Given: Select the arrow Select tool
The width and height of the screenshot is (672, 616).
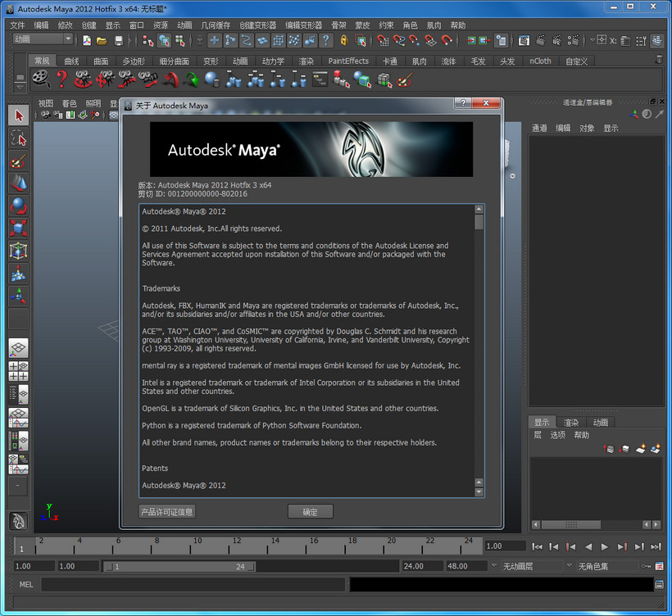Looking at the screenshot, I should (x=18, y=115).
